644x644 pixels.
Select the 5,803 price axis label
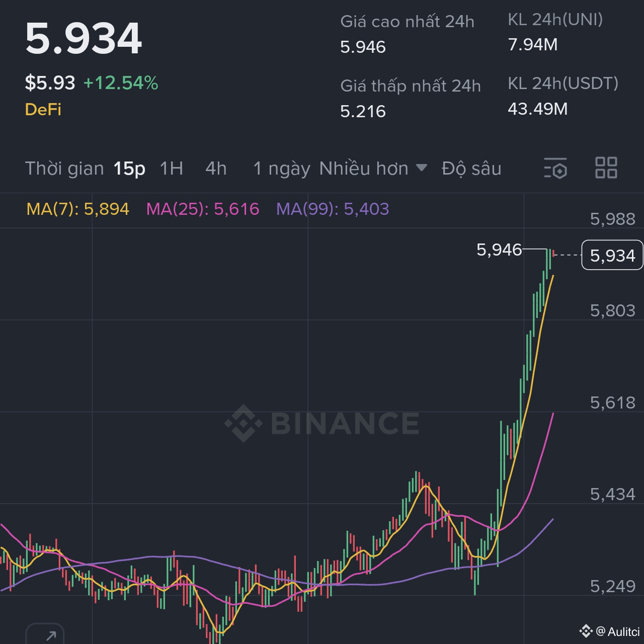[x=613, y=310]
